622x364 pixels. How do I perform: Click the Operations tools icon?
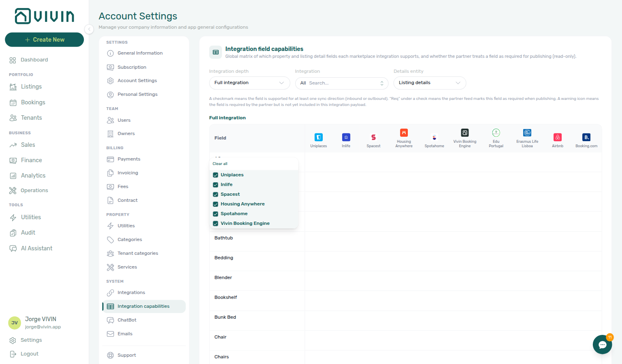13,190
